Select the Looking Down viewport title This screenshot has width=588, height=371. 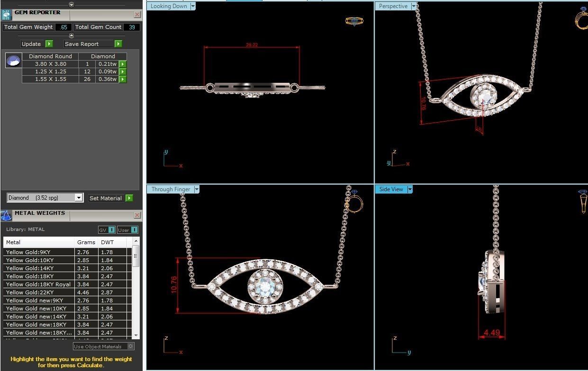click(169, 7)
